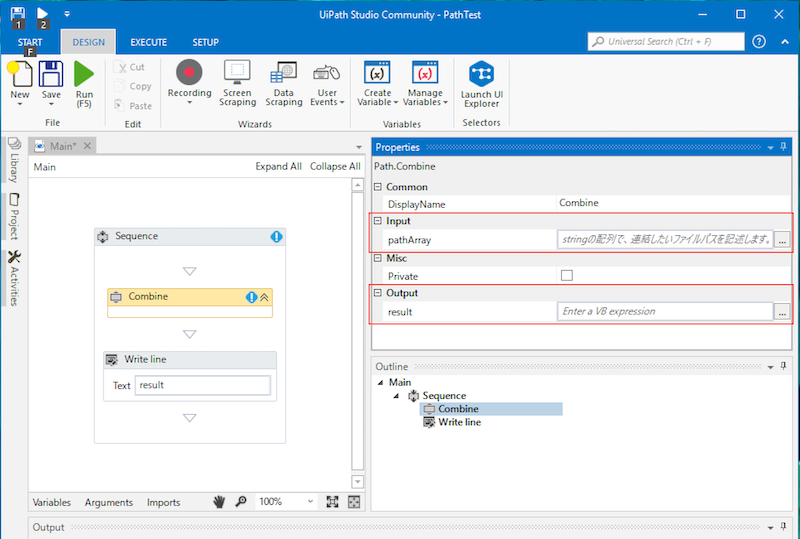This screenshot has height=539, width=800.
Task: Collapse the Input property group
Action: [378, 221]
